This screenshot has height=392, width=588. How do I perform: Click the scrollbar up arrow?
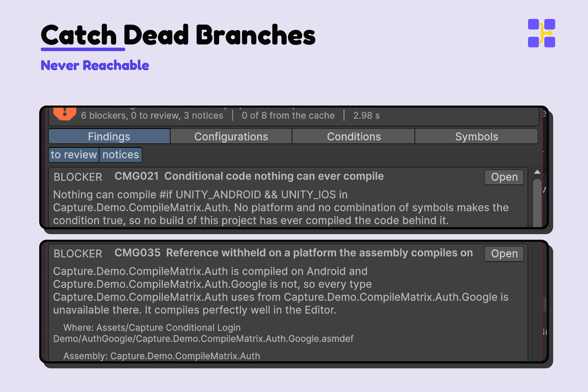coord(537,172)
